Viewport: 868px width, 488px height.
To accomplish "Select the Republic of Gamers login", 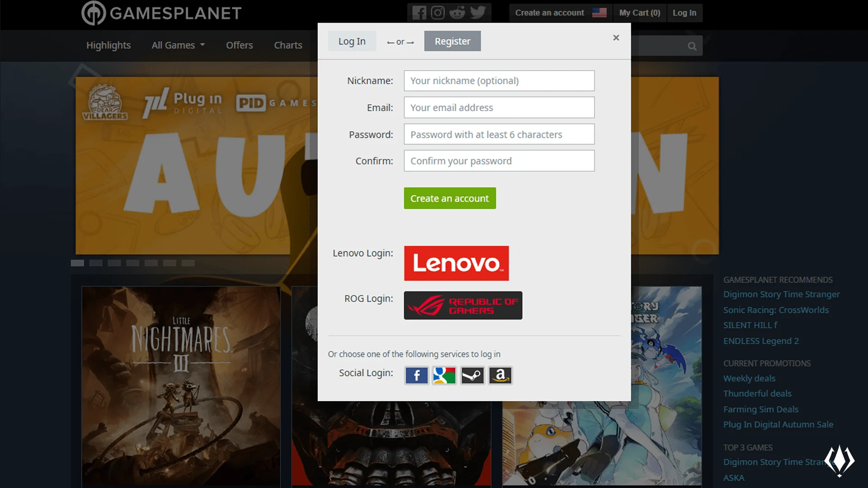I will point(463,305).
